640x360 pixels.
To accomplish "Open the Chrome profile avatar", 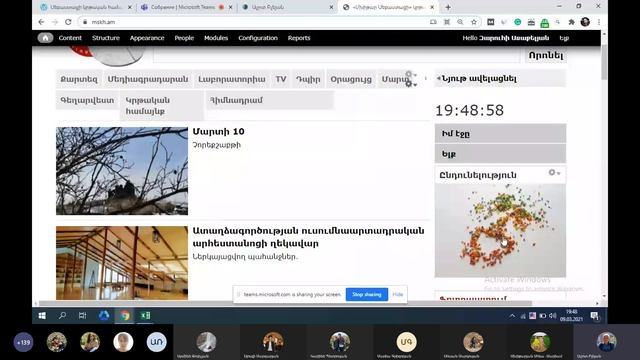I will (x=585, y=22).
